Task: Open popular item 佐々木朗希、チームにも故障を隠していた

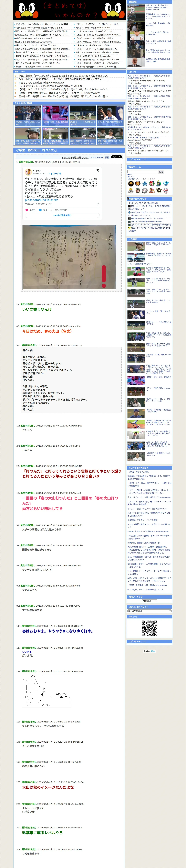Action: 145,590
